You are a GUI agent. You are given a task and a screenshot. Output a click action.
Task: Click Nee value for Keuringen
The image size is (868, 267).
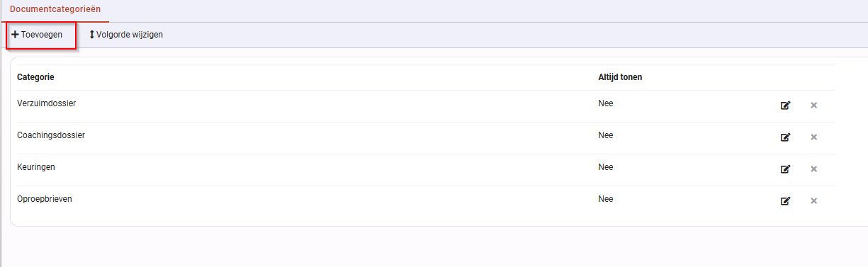606,167
